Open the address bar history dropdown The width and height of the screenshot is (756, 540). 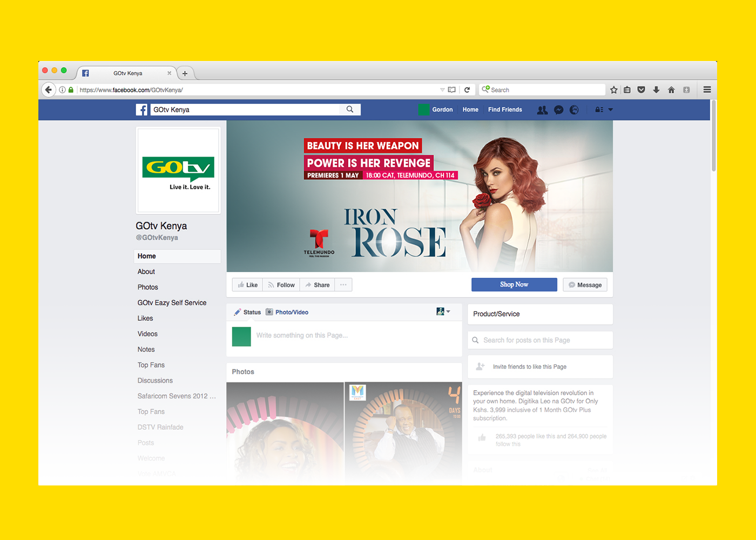pyautogui.click(x=442, y=90)
